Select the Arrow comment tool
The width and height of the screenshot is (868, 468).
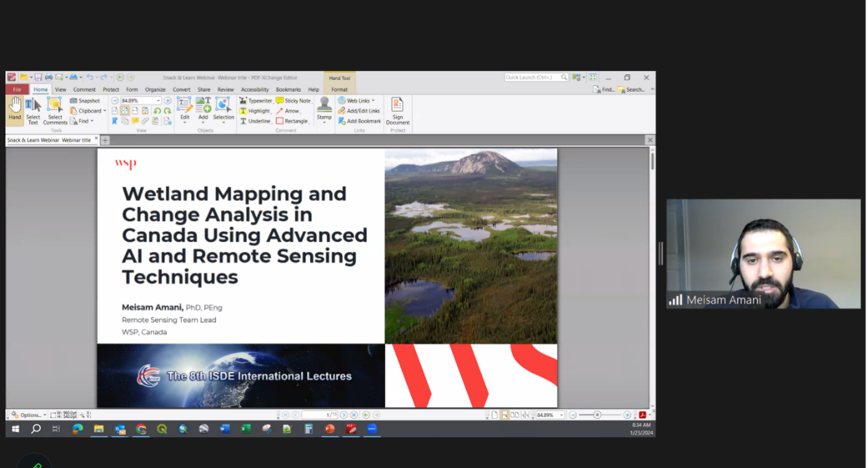pyautogui.click(x=288, y=111)
